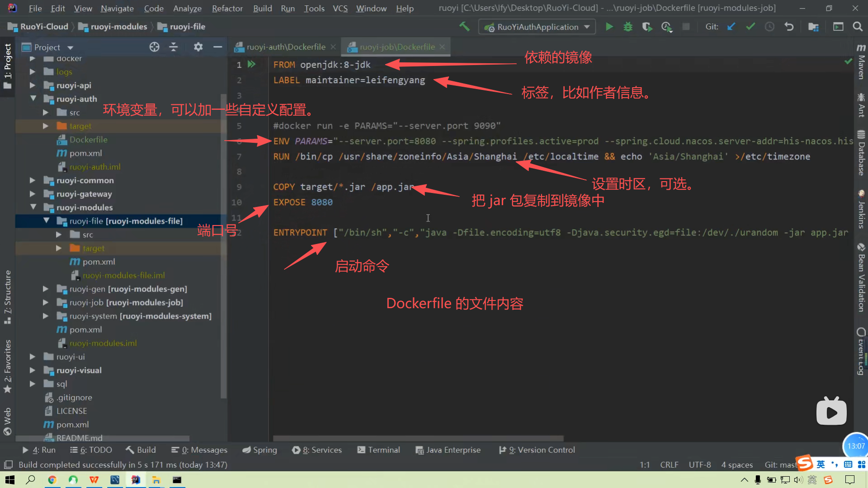The width and height of the screenshot is (868, 488).
Task: Rollback changes with the undo arrow icon
Action: [x=789, y=27]
